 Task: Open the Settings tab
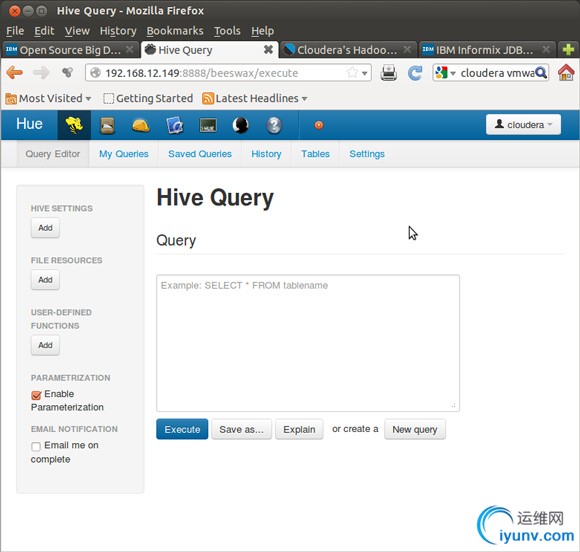point(367,154)
